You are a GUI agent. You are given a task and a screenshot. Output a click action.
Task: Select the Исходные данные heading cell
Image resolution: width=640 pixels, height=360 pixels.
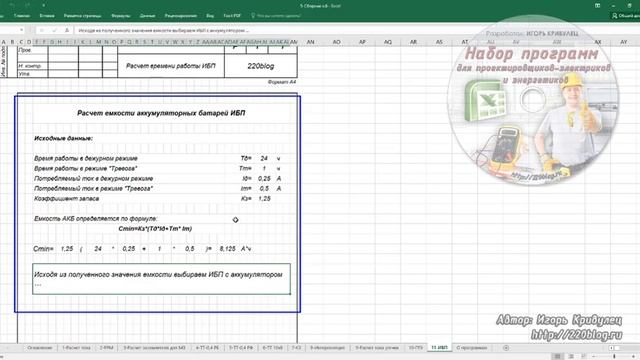[x=63, y=138]
